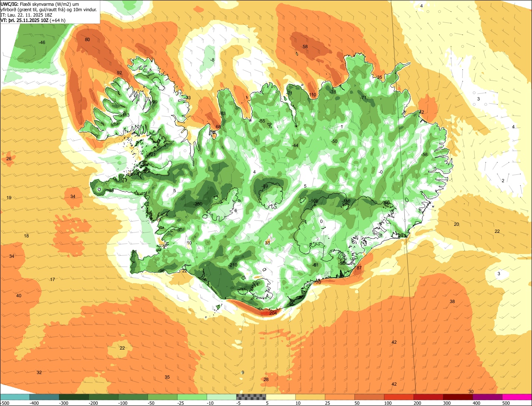The image size is (532, 406).
Task: Click the '38' flux value over the southeast ocean
Action: coord(452,301)
